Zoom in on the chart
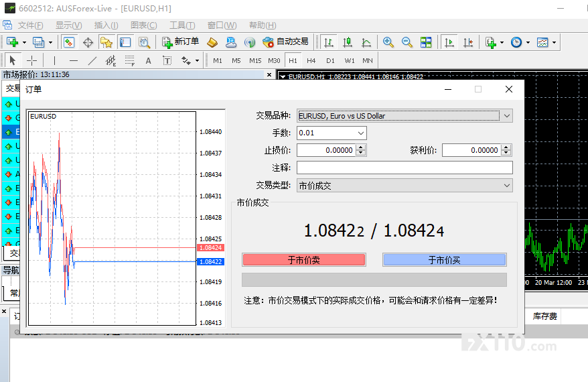588x382 pixels. click(388, 42)
